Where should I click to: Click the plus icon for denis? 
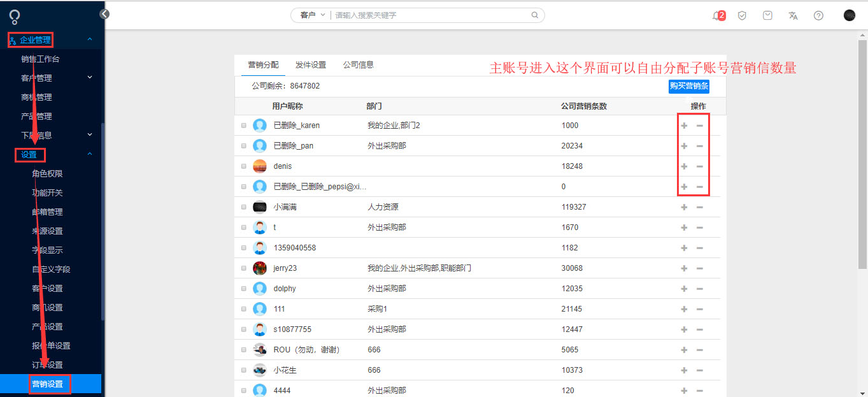(x=684, y=166)
